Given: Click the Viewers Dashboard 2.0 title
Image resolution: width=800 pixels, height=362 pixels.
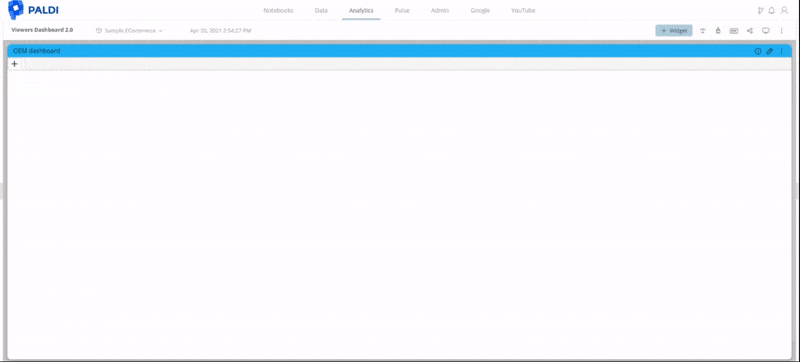Looking at the screenshot, I should (x=42, y=30).
